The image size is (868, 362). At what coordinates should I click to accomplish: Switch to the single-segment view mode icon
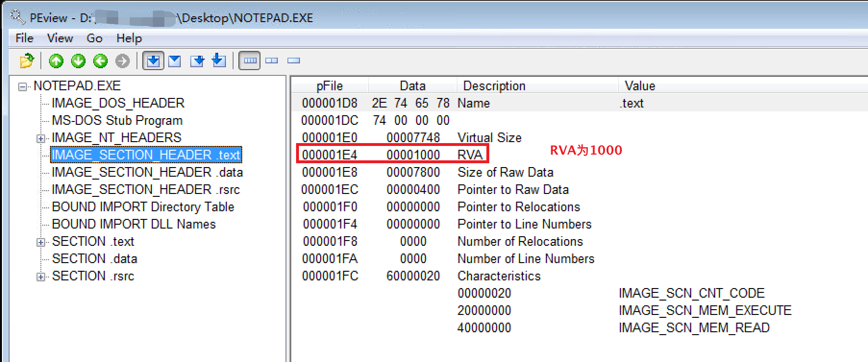click(x=294, y=61)
